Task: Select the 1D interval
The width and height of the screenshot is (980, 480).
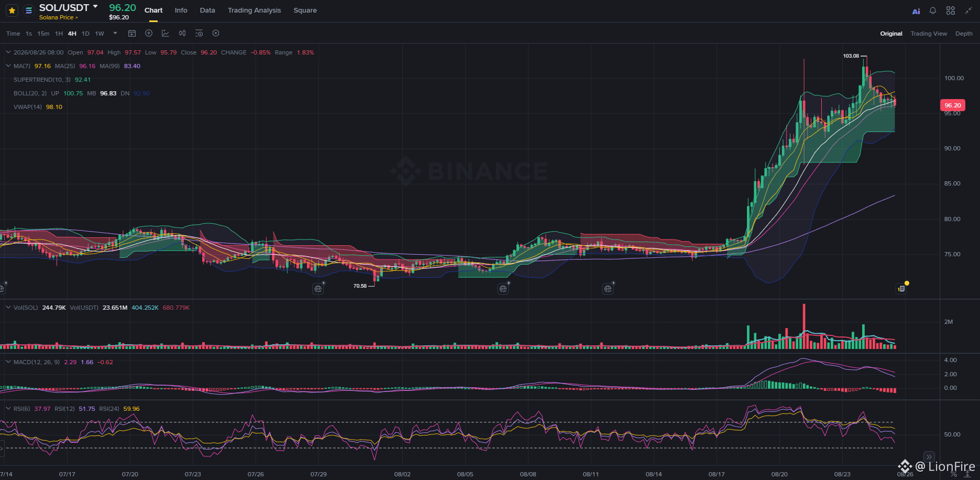Action: pos(85,34)
